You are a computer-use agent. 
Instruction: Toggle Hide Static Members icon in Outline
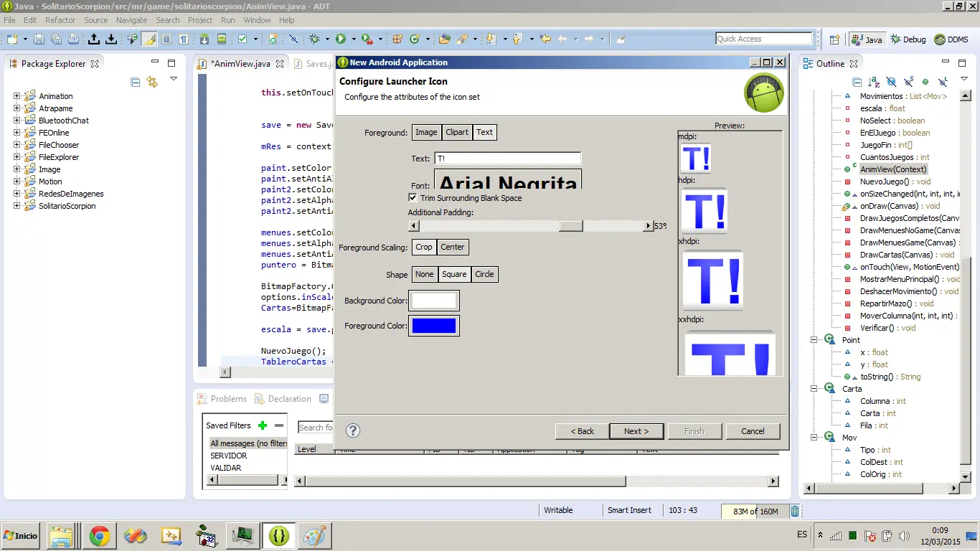click(x=908, y=83)
